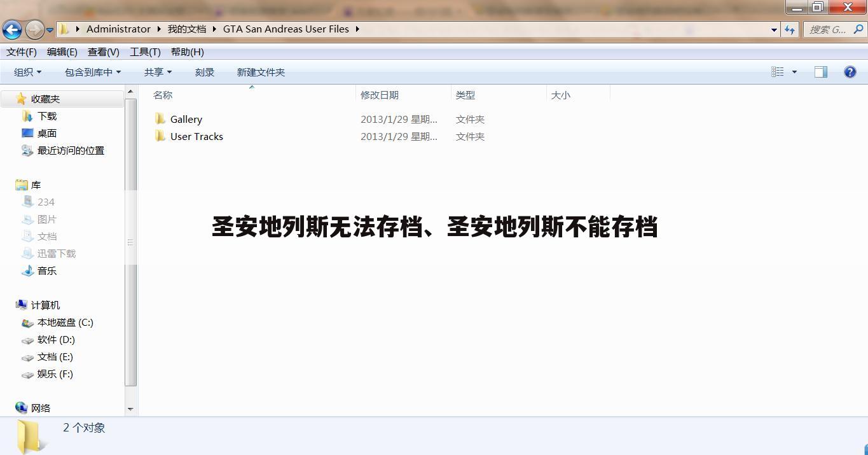Screen dimensions: 868x455
Task: Open the 工具(T) menu
Action: point(145,52)
